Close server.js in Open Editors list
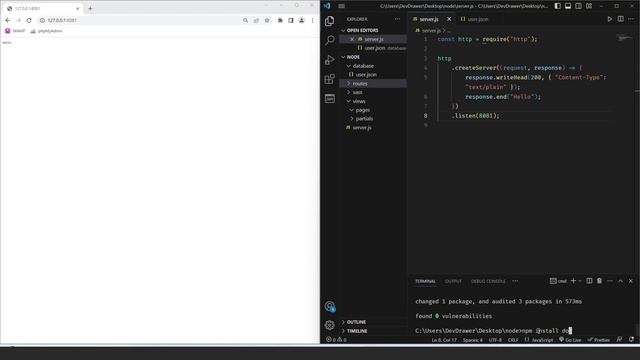 352,39
